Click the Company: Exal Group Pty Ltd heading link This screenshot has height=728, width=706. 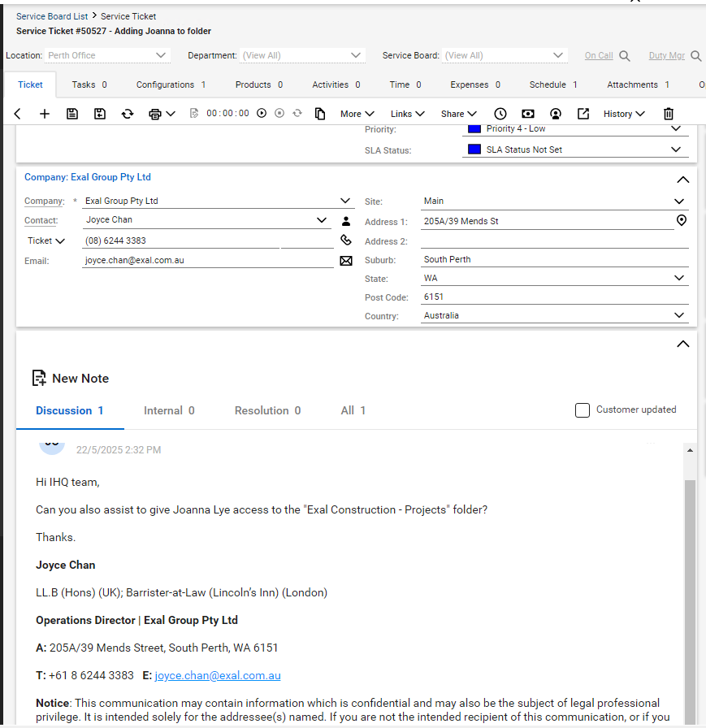tap(87, 177)
